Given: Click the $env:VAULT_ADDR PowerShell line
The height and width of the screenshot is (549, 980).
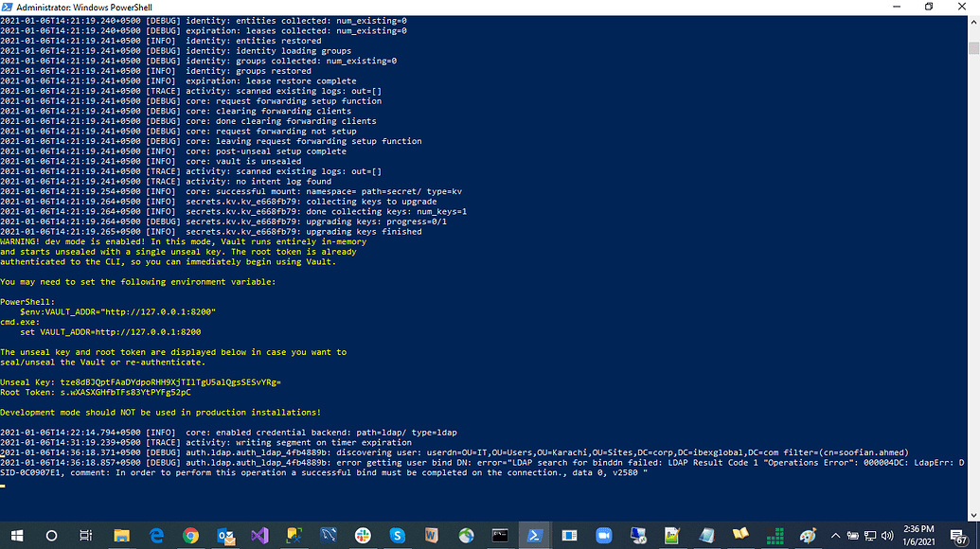Looking at the screenshot, I should (x=117, y=311).
